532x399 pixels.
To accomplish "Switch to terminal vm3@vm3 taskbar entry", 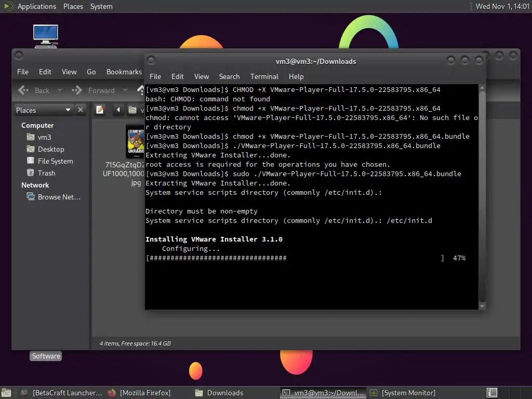I will (323, 393).
